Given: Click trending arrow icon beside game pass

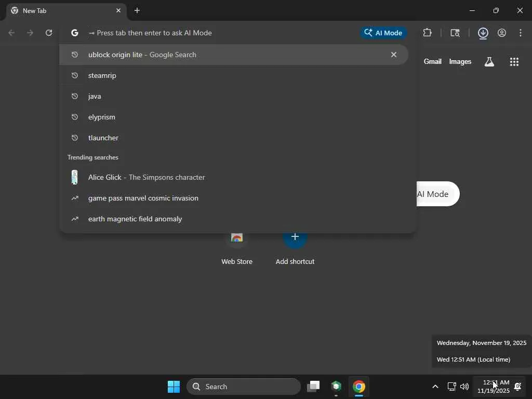Looking at the screenshot, I should (75, 198).
